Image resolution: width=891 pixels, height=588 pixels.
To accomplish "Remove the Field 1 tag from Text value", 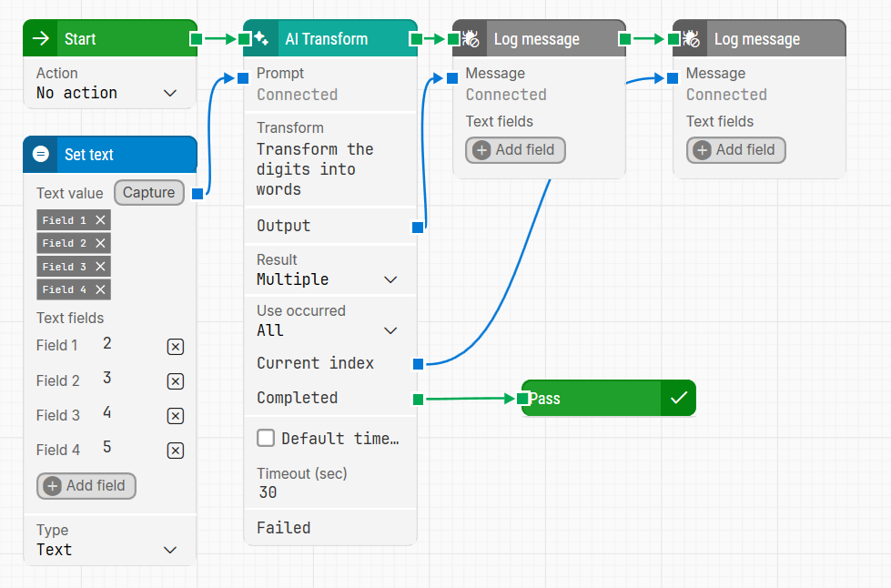I will click(x=101, y=220).
